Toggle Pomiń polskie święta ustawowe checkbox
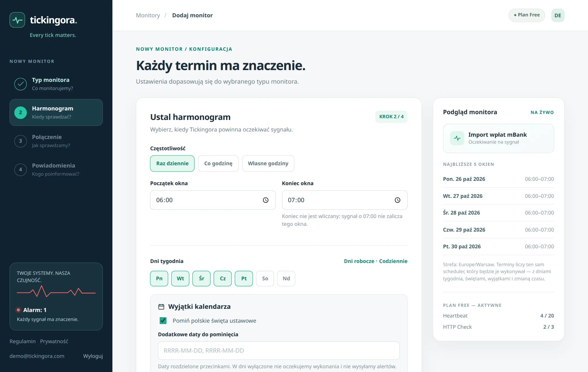Image resolution: width=588 pixels, height=372 pixels. pyautogui.click(x=163, y=321)
